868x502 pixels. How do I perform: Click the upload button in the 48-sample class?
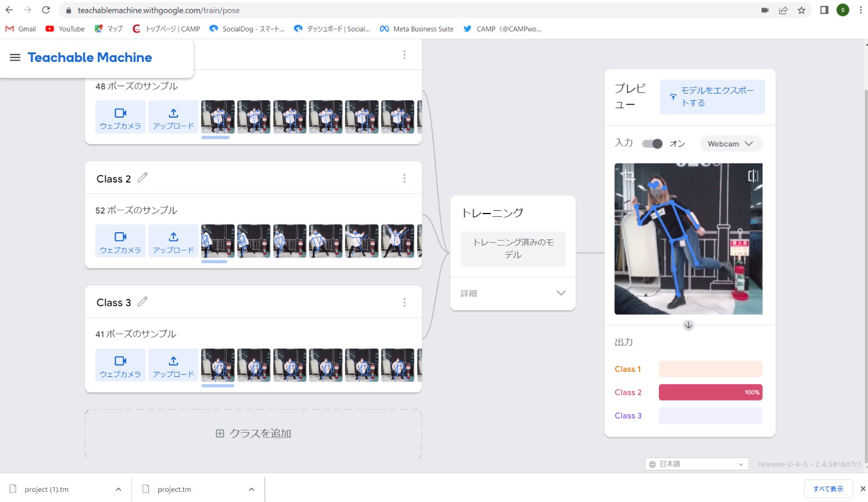174,117
